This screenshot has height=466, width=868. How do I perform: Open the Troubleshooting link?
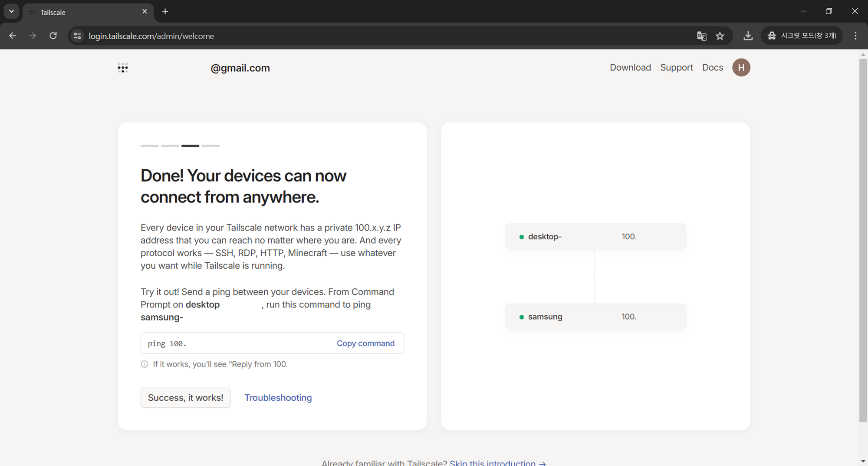point(278,397)
